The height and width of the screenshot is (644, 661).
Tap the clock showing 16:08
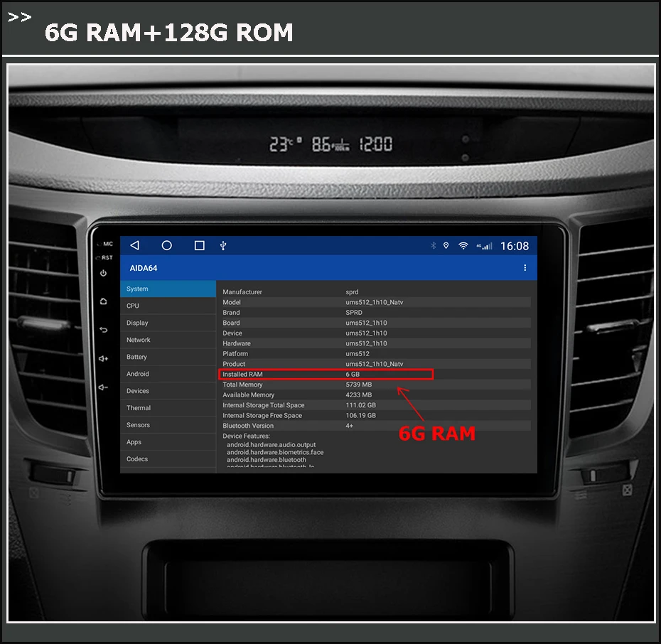pyautogui.click(x=515, y=246)
